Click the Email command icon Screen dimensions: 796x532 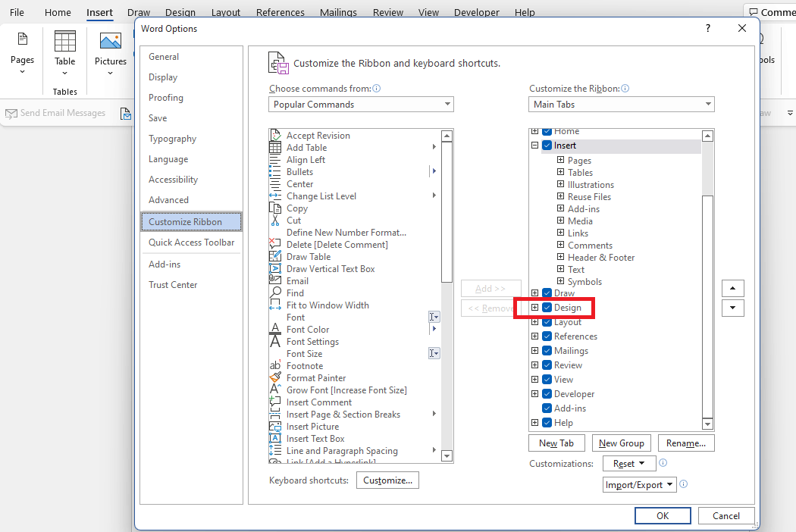click(275, 280)
